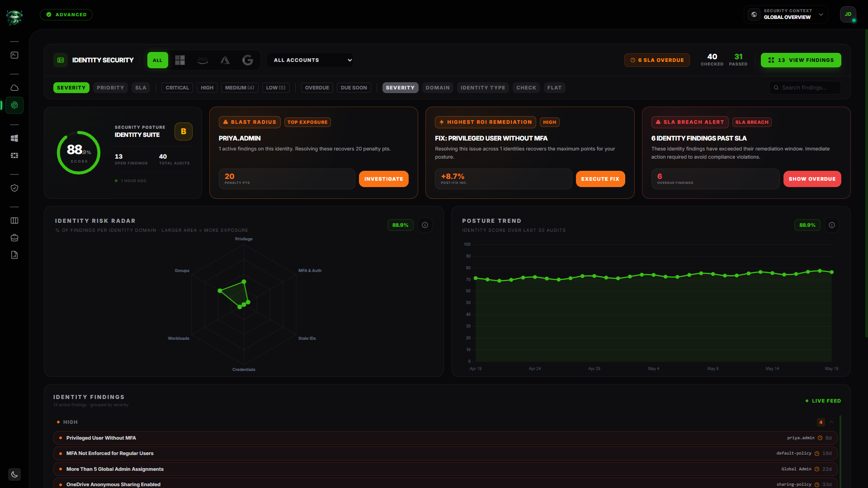Click clock icon on Global Admin finding row
868x488 pixels.
817,469
